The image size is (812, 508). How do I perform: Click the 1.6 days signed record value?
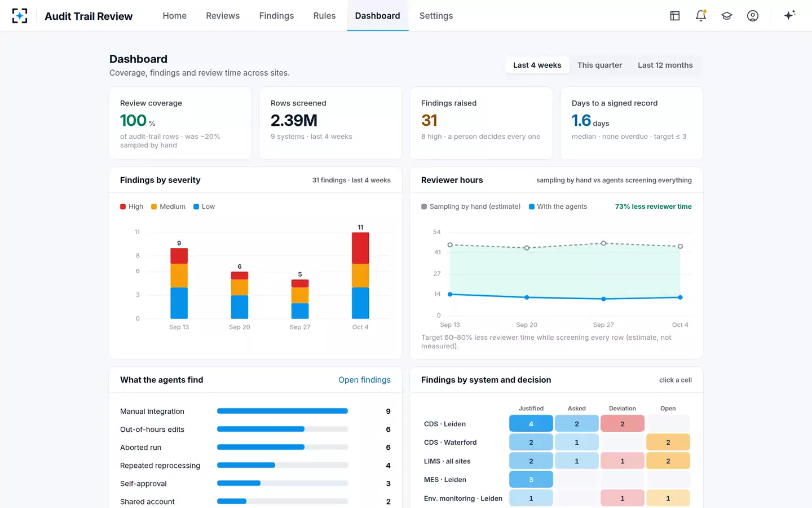point(590,120)
